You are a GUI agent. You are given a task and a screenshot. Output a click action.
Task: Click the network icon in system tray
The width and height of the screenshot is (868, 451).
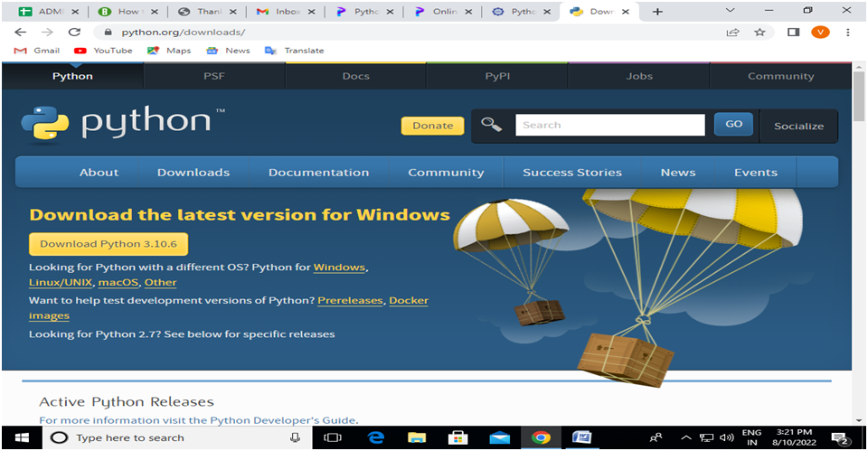point(706,437)
